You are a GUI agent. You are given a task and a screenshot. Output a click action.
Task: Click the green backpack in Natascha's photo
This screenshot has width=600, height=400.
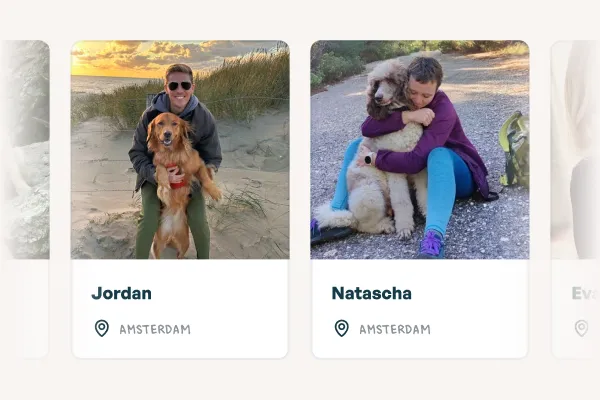515,149
